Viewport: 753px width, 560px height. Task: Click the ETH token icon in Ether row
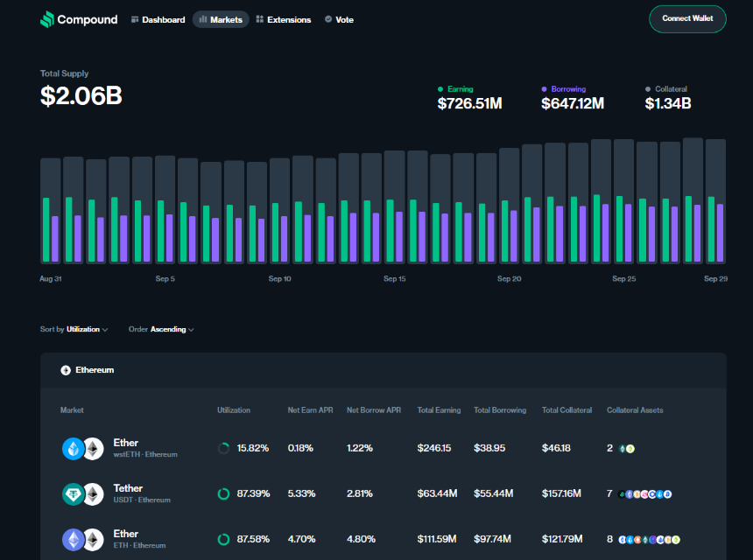pyautogui.click(x=74, y=540)
